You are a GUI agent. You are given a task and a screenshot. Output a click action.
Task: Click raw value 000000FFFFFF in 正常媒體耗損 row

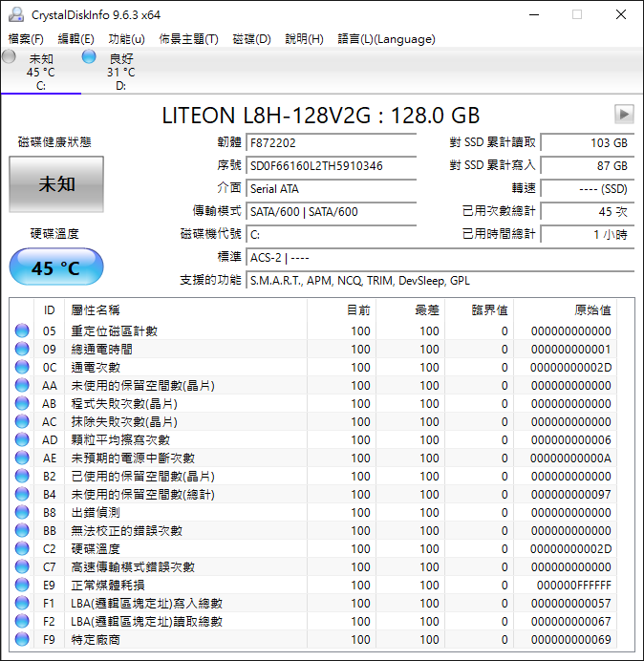coord(574,585)
